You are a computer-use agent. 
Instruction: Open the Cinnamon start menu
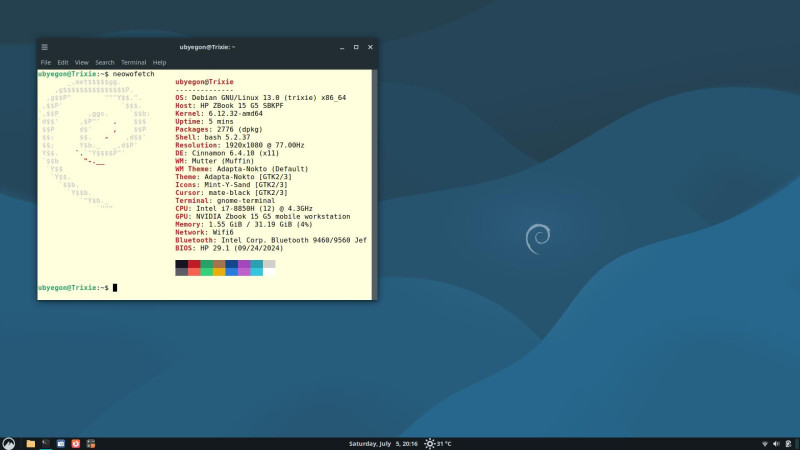[x=9, y=443]
